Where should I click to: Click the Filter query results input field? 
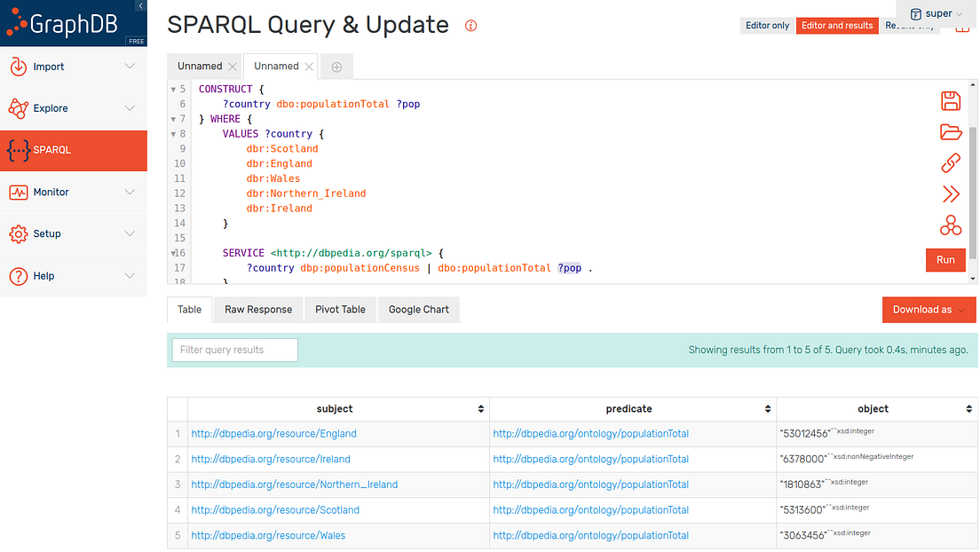point(233,350)
